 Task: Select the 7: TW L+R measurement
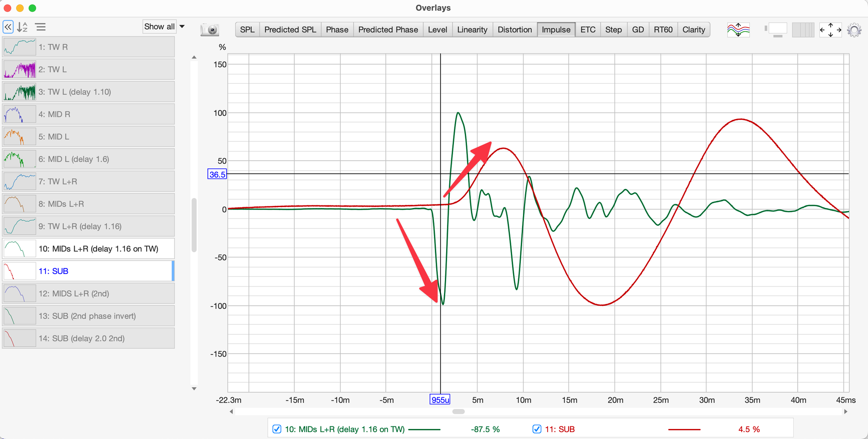(89, 182)
